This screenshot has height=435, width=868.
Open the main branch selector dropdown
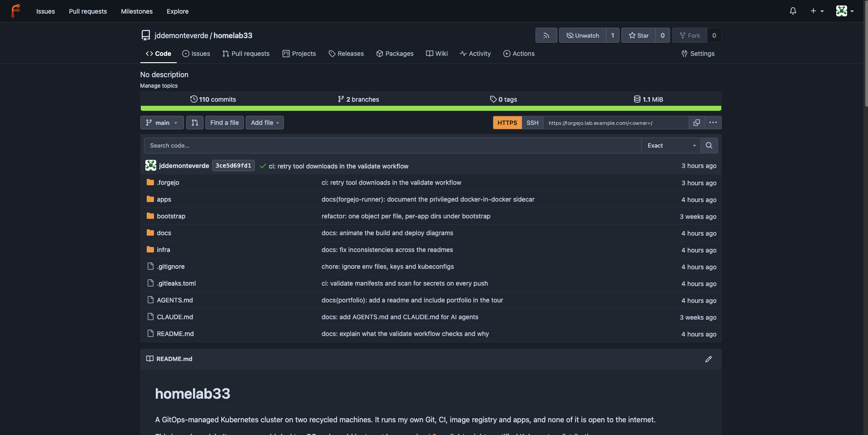[162, 123]
